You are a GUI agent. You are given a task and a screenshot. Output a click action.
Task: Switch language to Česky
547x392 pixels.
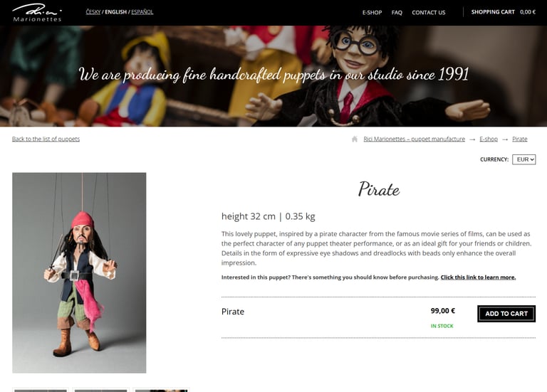pos(93,12)
